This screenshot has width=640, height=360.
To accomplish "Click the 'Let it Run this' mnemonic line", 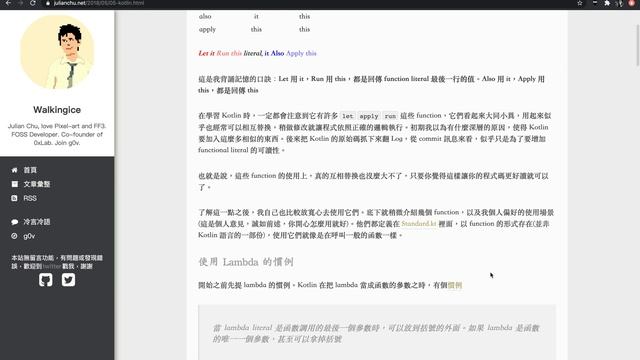I will (x=257, y=53).
